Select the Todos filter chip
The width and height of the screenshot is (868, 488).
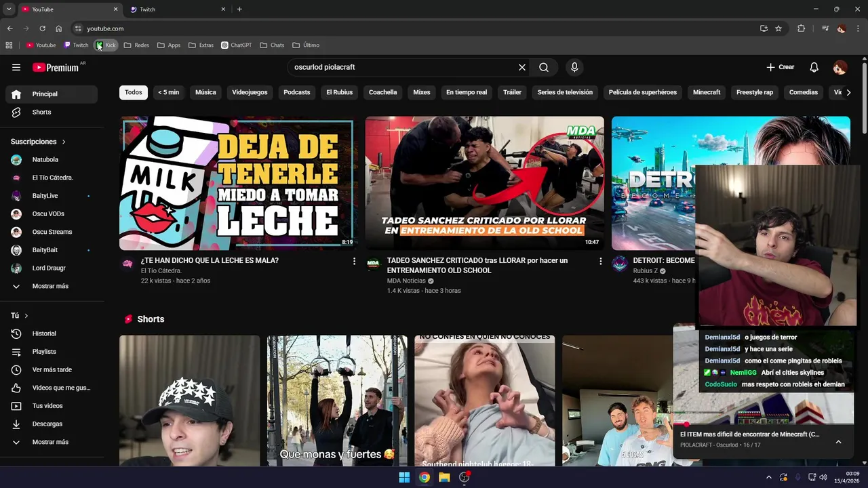pos(134,92)
